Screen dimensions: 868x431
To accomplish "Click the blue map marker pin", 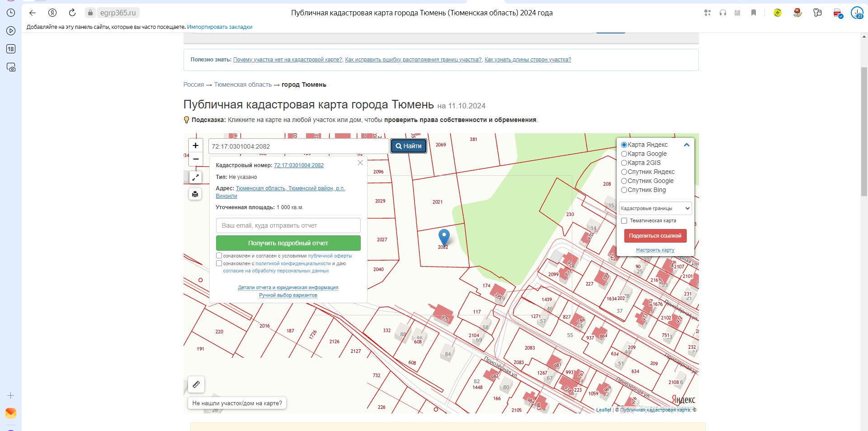I will pos(444,236).
